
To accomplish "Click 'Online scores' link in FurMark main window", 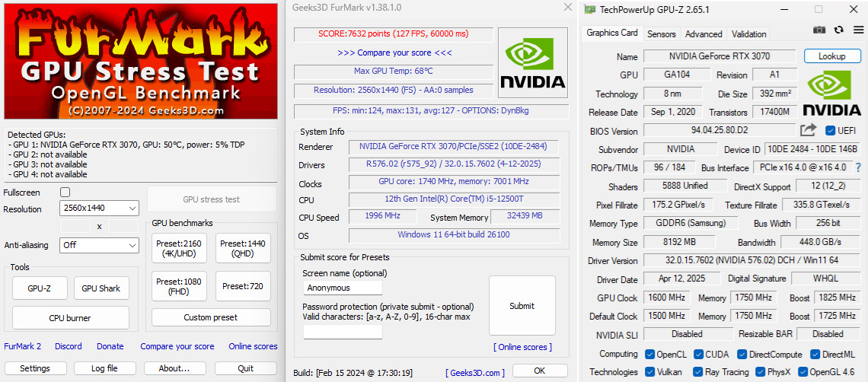I will point(253,346).
